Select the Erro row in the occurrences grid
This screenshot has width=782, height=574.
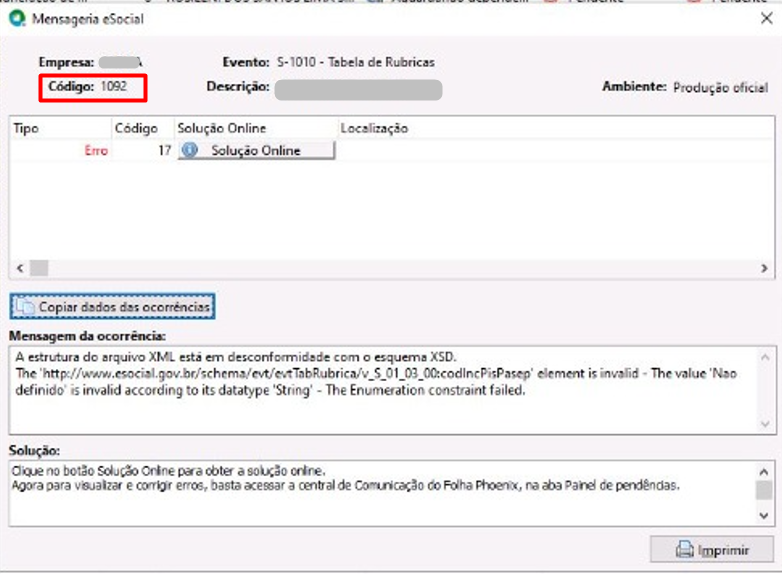point(392,150)
